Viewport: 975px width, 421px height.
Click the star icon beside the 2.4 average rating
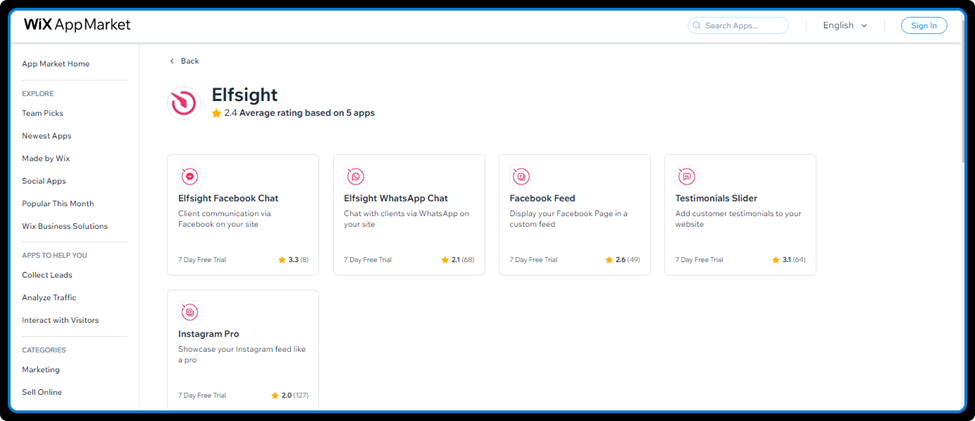(216, 113)
